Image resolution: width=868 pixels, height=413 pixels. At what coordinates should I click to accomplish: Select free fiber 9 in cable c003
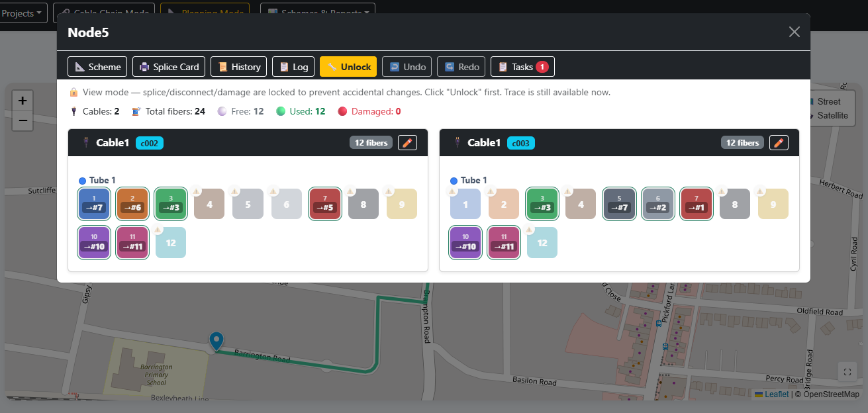pyautogui.click(x=773, y=204)
